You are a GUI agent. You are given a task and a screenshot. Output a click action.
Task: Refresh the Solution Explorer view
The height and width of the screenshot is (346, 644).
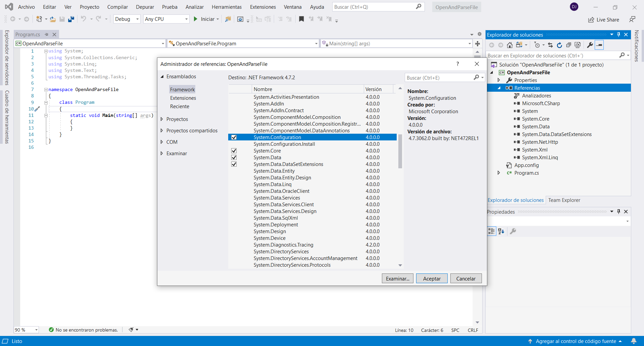(559, 45)
